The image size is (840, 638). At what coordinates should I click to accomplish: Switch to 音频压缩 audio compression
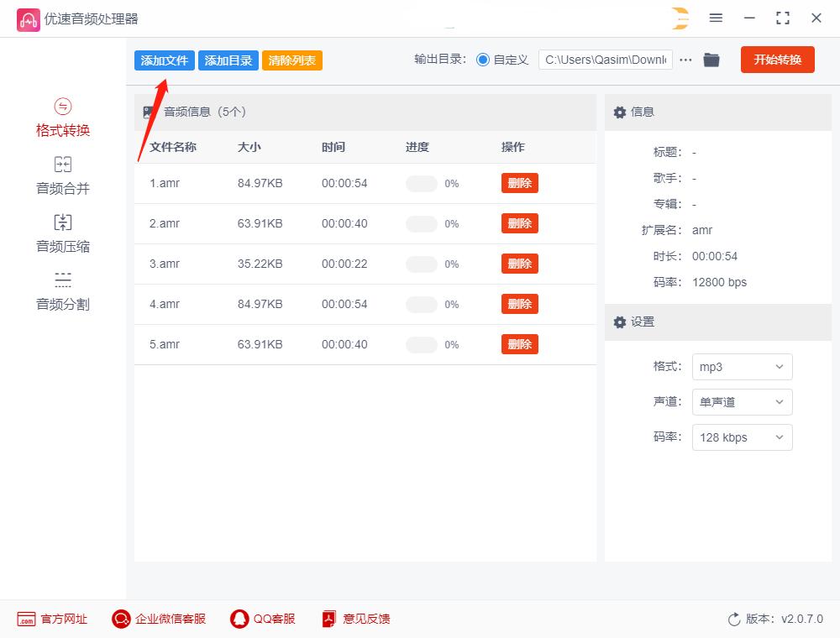(x=62, y=233)
